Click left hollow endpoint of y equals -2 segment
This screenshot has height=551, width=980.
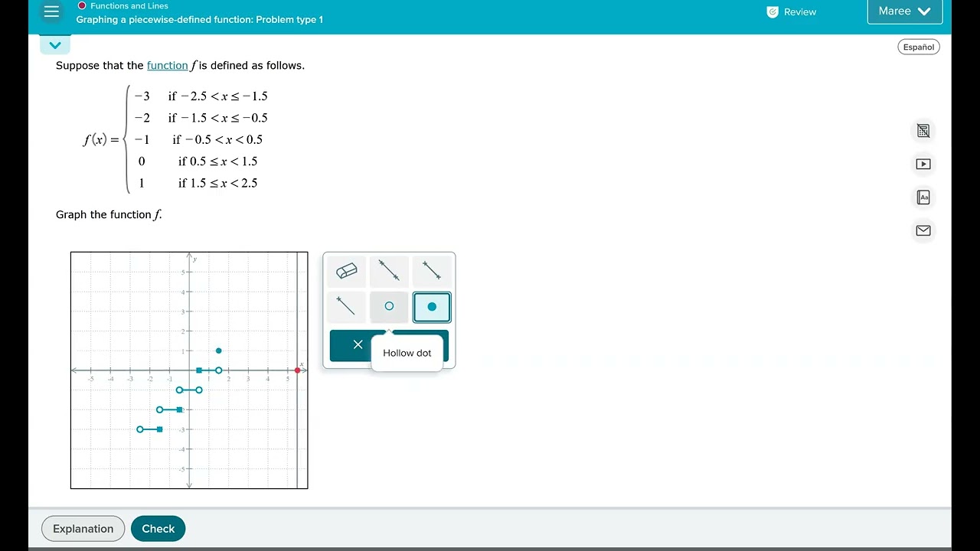click(160, 409)
